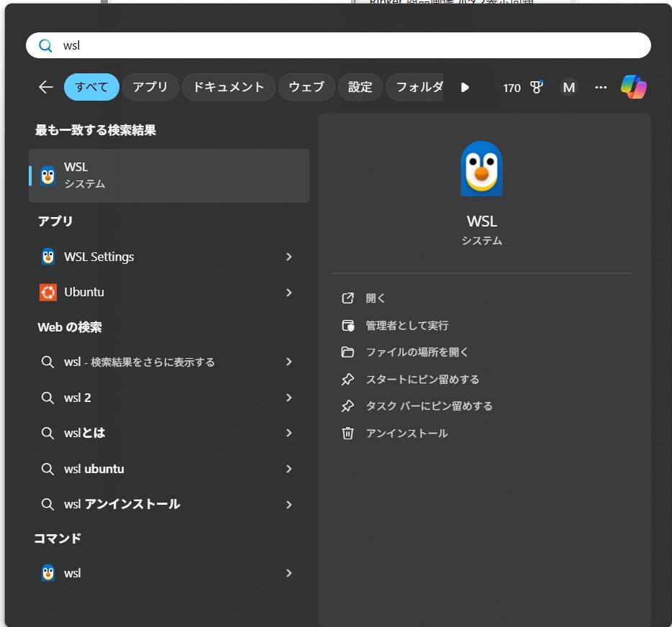Switch to the ドキュメント filter tab
The height and width of the screenshot is (627, 672).
[x=228, y=87]
